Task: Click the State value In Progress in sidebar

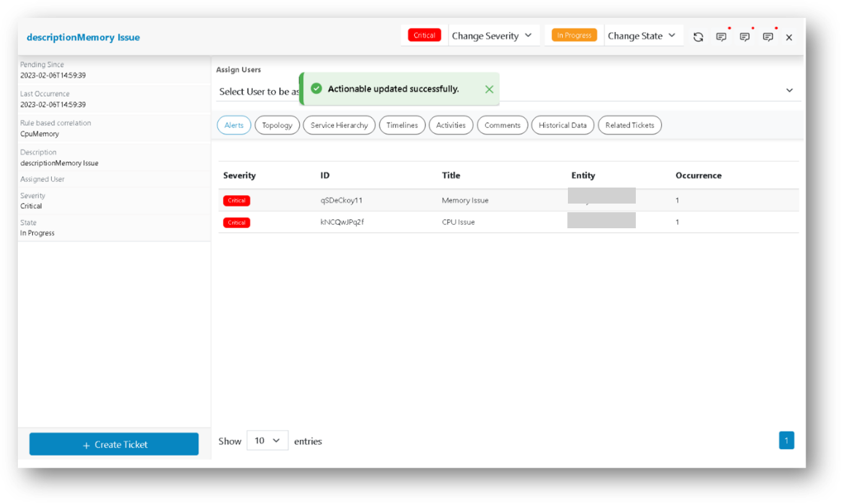Action: point(37,233)
